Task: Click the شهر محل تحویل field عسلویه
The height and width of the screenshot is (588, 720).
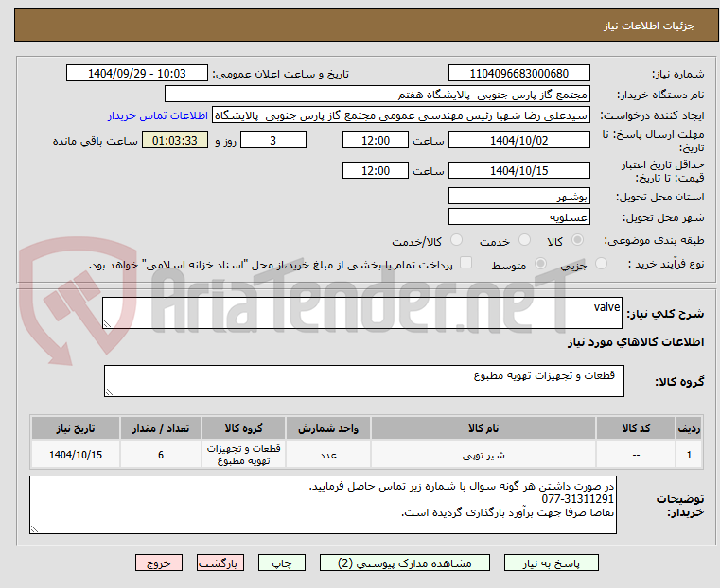Action: click(x=518, y=216)
